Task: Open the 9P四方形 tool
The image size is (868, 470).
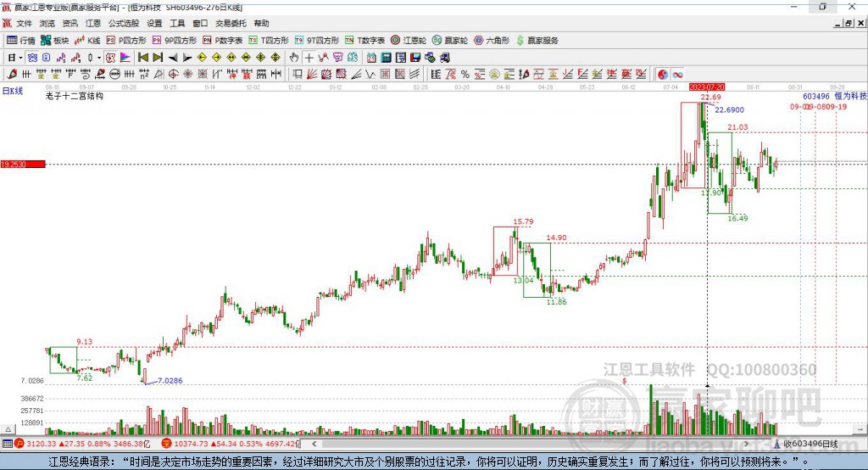Action: click(175, 41)
